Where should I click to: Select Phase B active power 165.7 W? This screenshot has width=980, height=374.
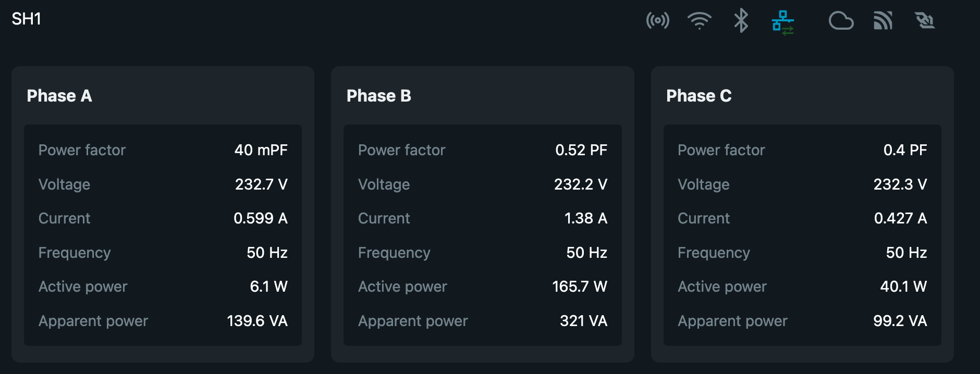[580, 286]
